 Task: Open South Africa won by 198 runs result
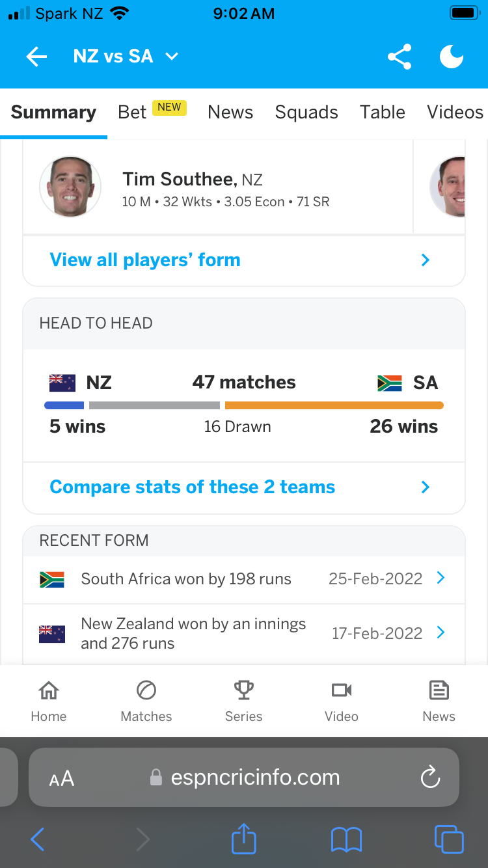click(x=186, y=579)
